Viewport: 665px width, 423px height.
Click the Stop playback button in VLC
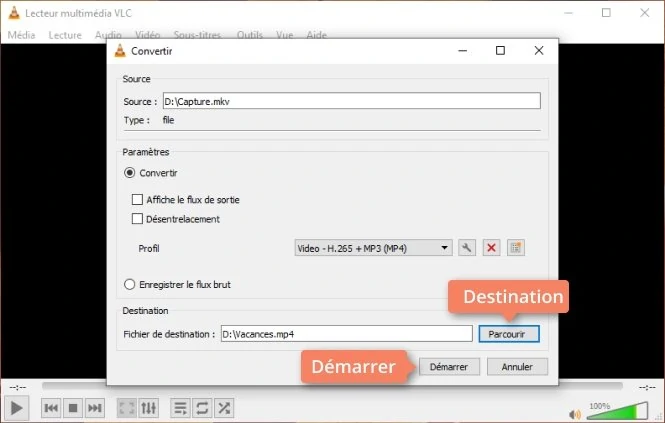tap(73, 408)
